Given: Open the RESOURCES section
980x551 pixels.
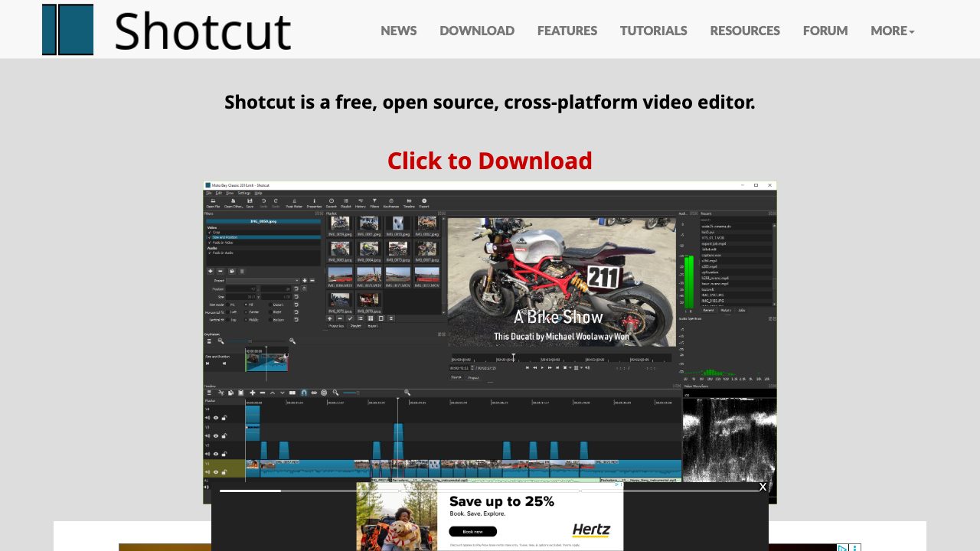Looking at the screenshot, I should 745,31.
